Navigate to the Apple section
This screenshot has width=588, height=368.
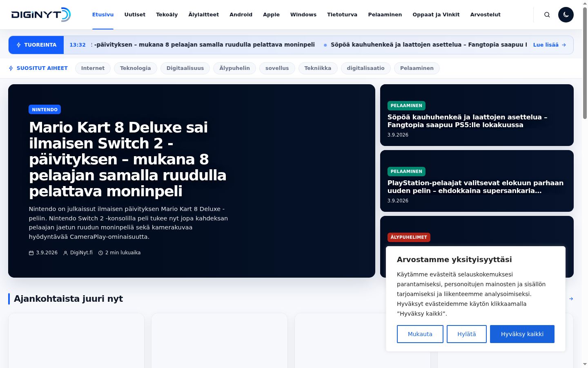pos(271,15)
